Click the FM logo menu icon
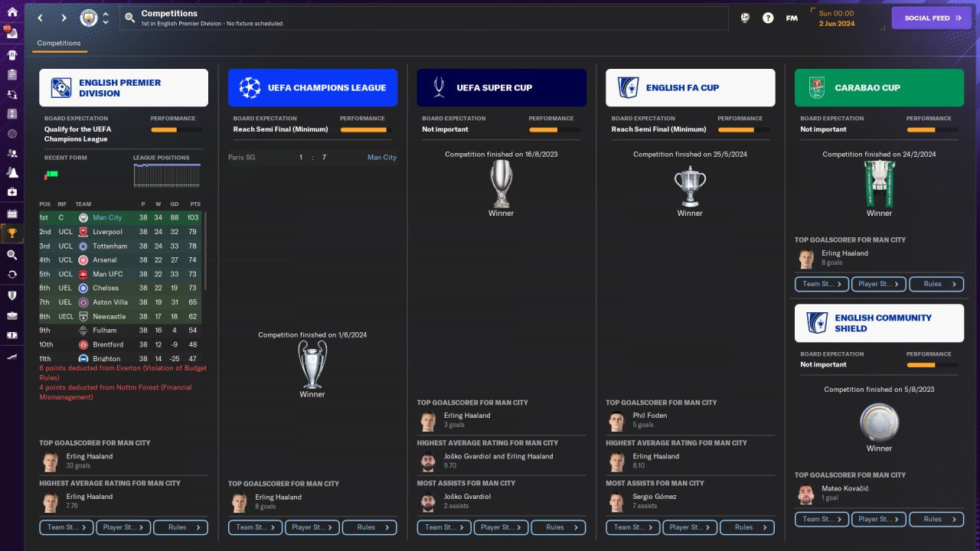980x551 pixels. click(792, 18)
